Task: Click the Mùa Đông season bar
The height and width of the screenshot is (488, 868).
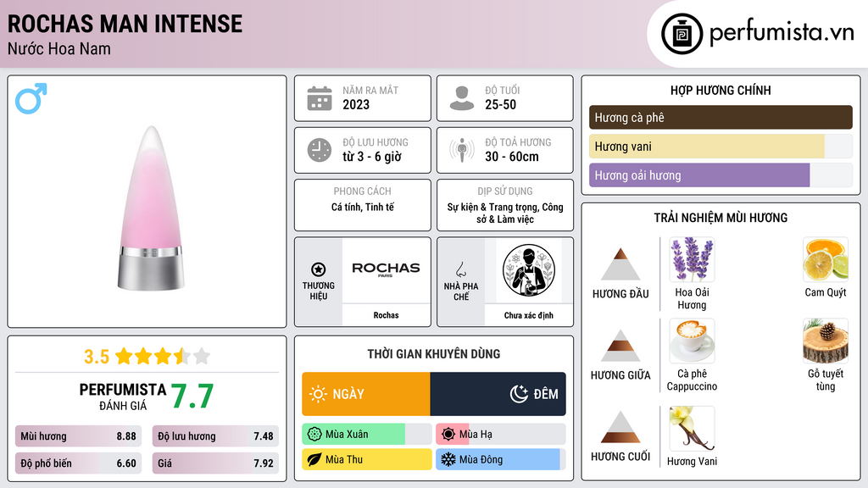Action: [498, 459]
